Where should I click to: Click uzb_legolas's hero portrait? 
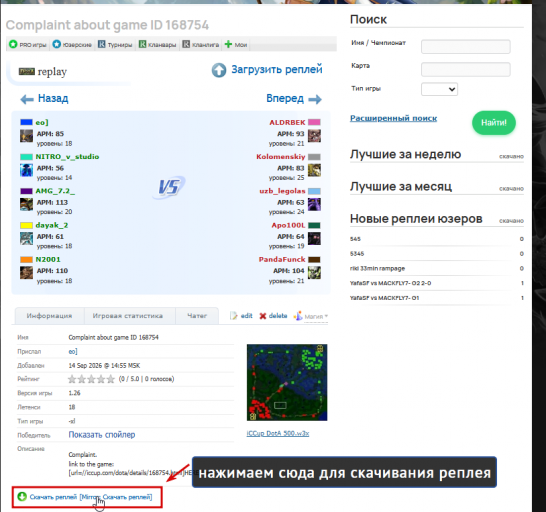click(314, 204)
